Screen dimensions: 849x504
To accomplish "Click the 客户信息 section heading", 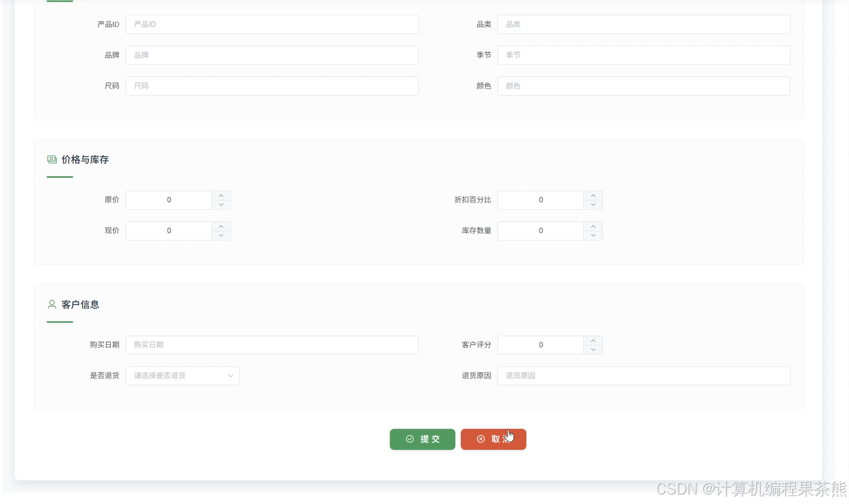I will pyautogui.click(x=80, y=305).
